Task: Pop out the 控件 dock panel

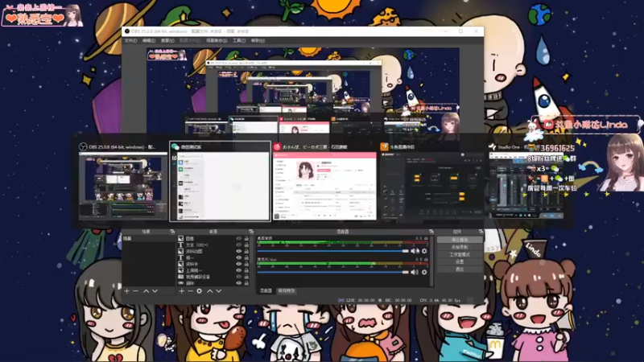Action: coord(481,232)
